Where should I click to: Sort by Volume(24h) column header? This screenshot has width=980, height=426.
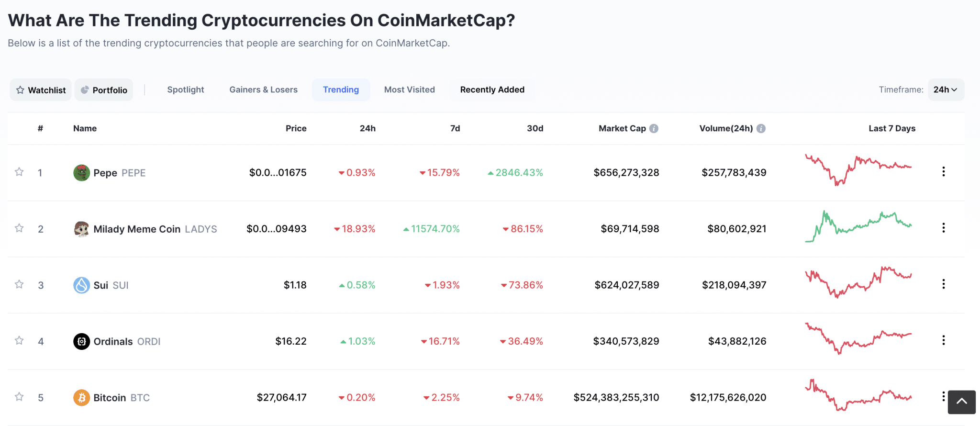click(x=726, y=128)
